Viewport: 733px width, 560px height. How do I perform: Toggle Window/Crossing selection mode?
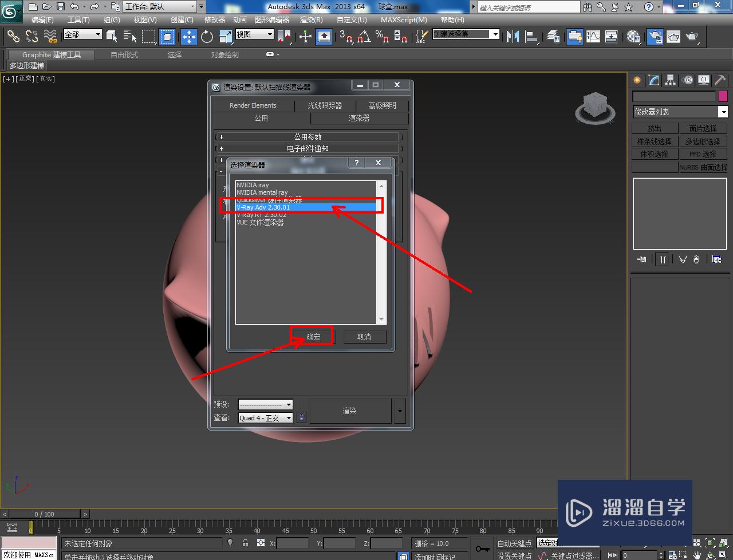point(167,37)
